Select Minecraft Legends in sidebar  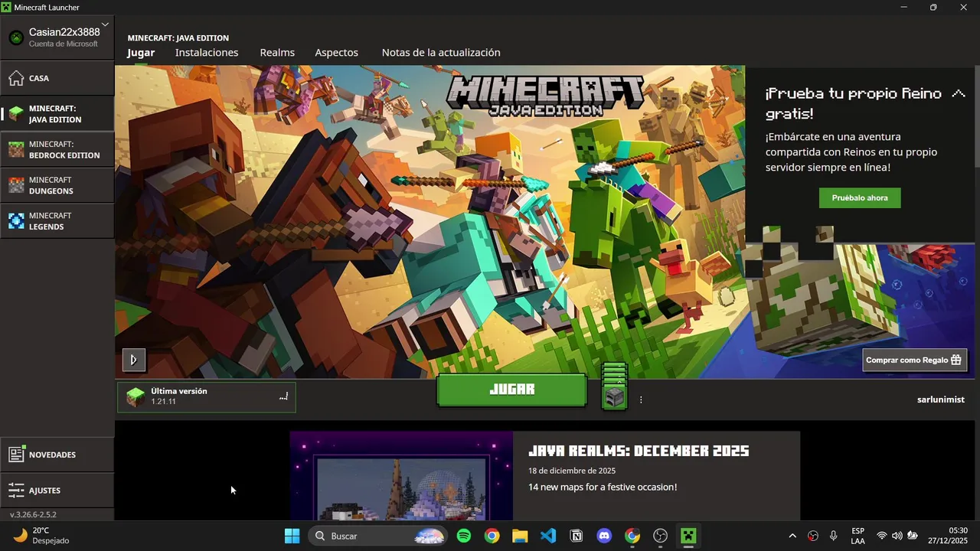[x=57, y=221]
